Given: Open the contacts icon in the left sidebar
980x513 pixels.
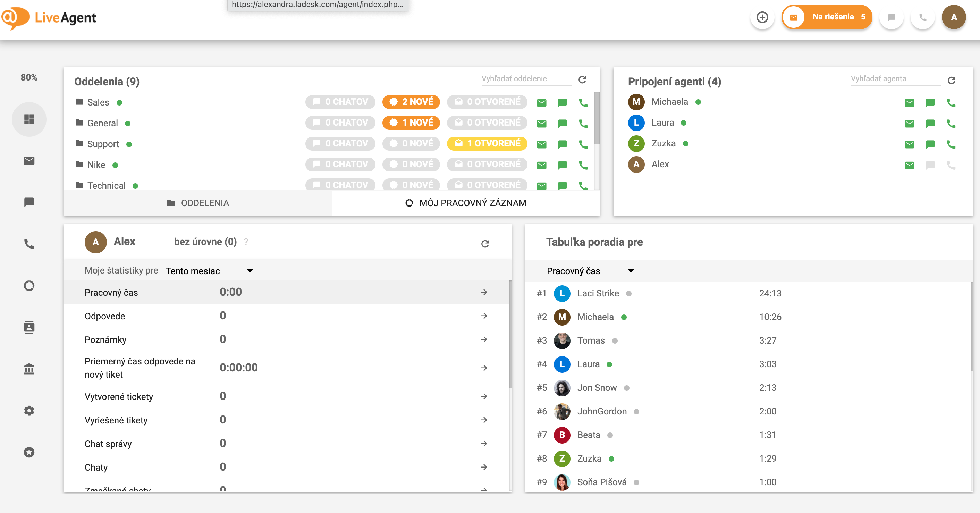Looking at the screenshot, I should pyautogui.click(x=29, y=327).
